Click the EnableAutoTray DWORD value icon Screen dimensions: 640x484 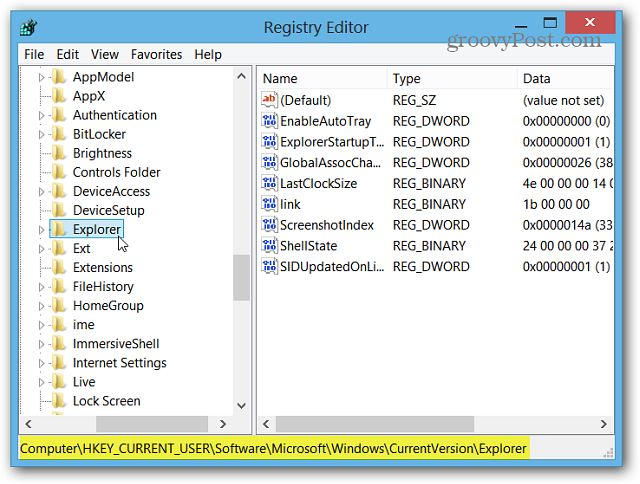pos(269,121)
